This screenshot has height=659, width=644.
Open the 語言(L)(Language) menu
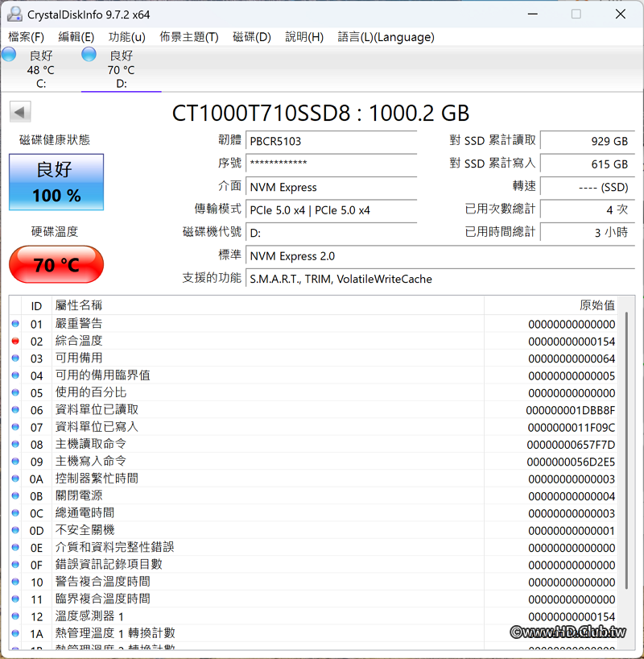pos(386,37)
